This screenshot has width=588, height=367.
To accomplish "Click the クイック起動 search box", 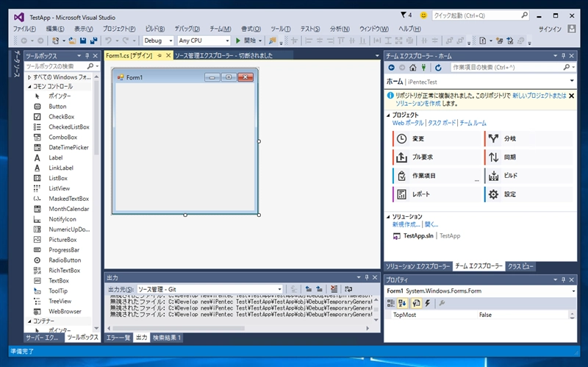I will click(481, 15).
